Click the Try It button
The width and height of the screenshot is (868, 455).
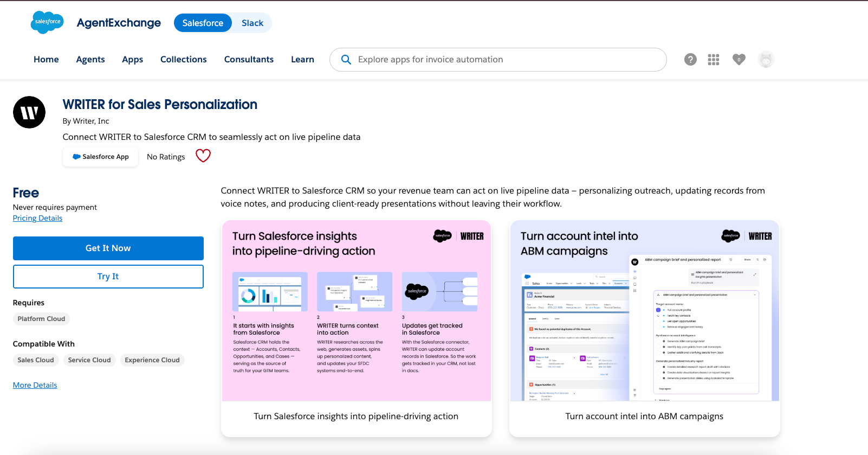point(108,277)
